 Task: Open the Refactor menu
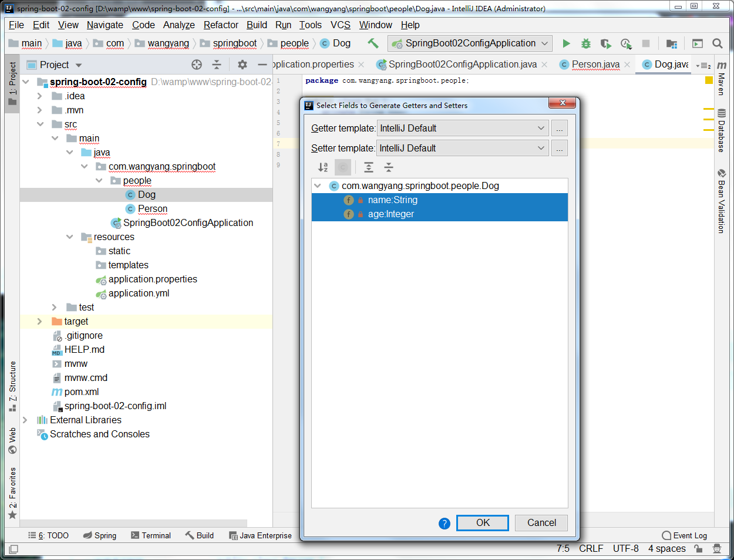221,25
